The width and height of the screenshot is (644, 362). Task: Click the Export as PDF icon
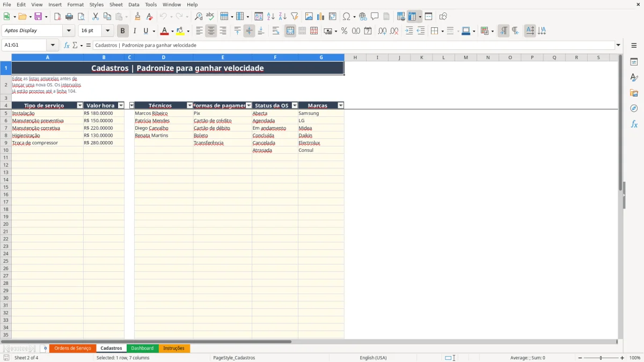[x=57, y=17]
